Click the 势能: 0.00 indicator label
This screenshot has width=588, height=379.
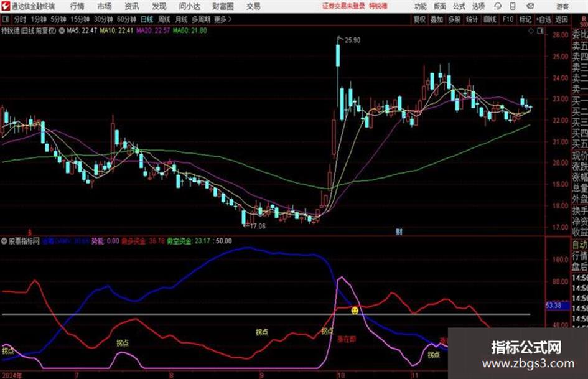105,241
